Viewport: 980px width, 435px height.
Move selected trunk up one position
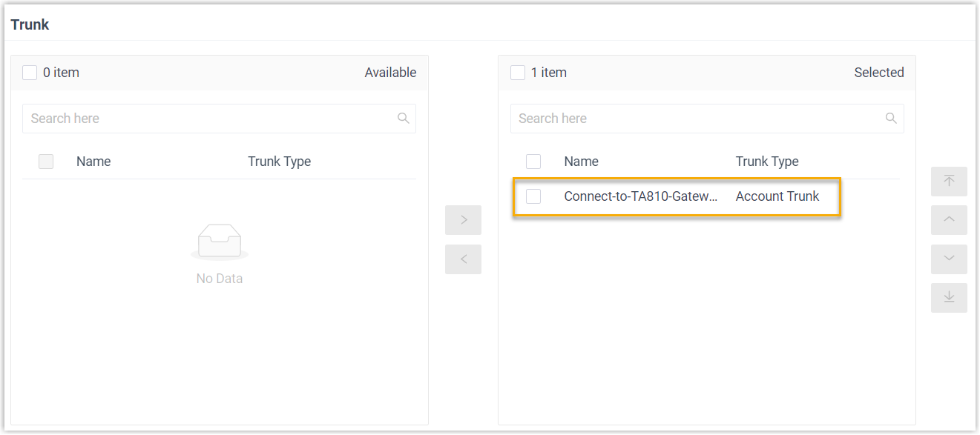click(x=949, y=220)
